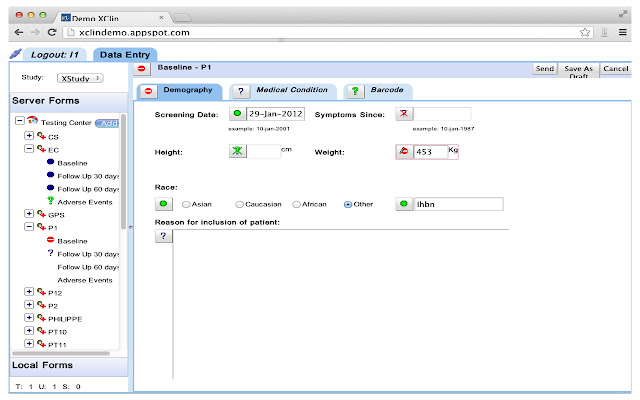640x400 pixels.
Task: Expand the GPS patient node
Action: pos(29,213)
